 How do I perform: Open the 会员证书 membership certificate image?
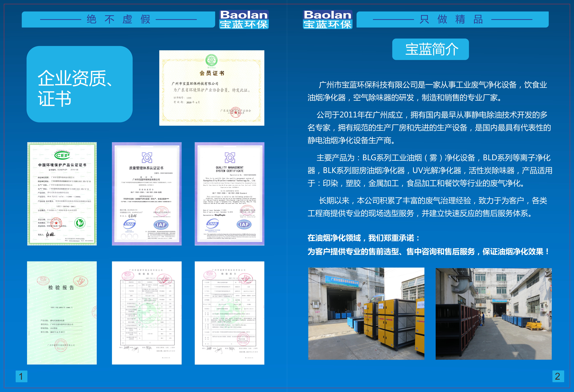pyautogui.click(x=212, y=88)
